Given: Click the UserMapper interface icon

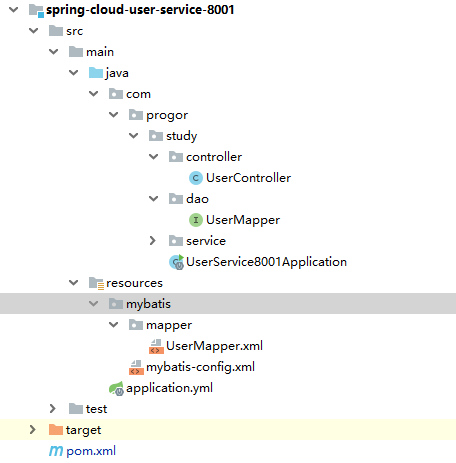Looking at the screenshot, I should tap(196, 220).
